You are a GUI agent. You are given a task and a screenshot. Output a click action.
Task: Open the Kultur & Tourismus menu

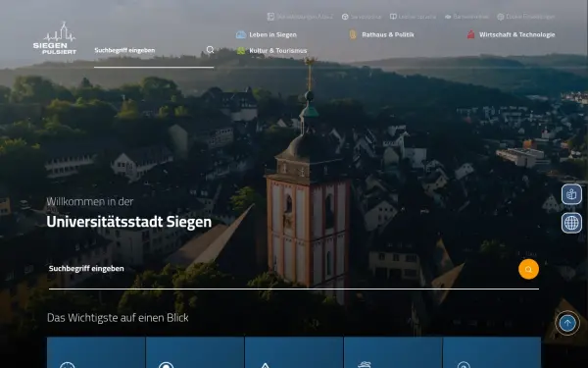(x=271, y=50)
